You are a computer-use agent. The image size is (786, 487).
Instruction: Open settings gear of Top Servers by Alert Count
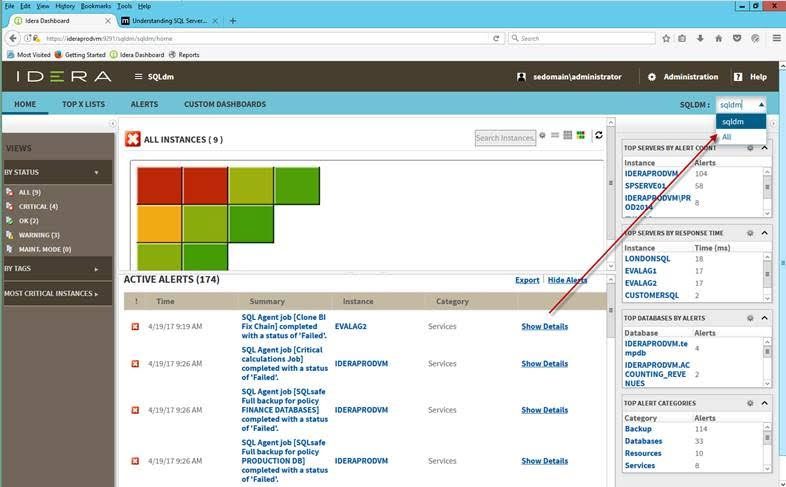tap(750, 148)
